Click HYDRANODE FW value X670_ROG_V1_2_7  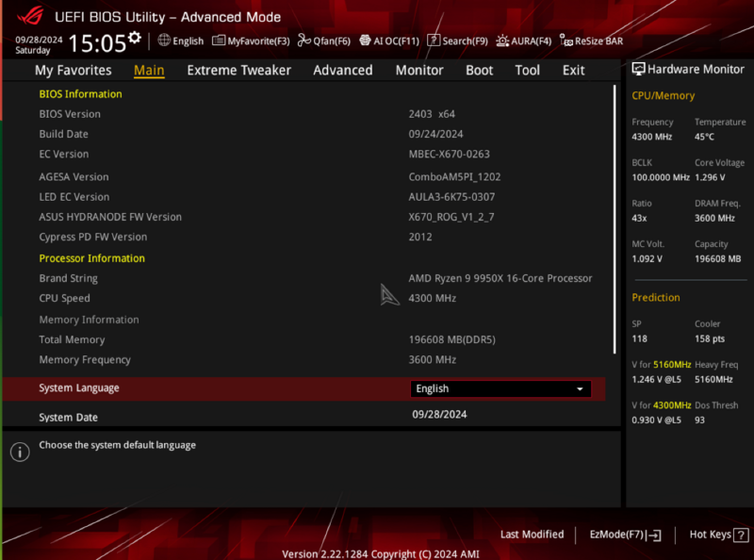tap(451, 218)
